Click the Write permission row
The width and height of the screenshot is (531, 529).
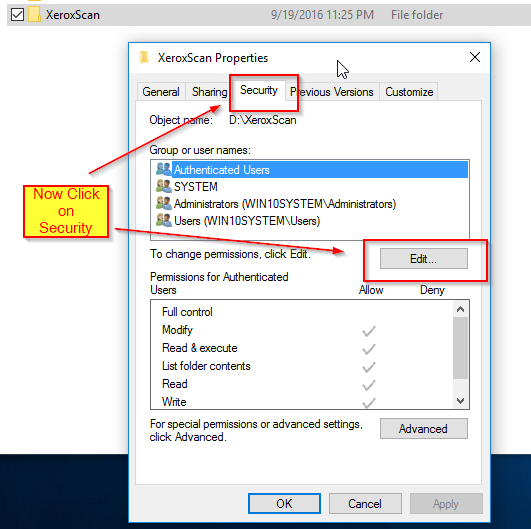pyautogui.click(x=301, y=402)
